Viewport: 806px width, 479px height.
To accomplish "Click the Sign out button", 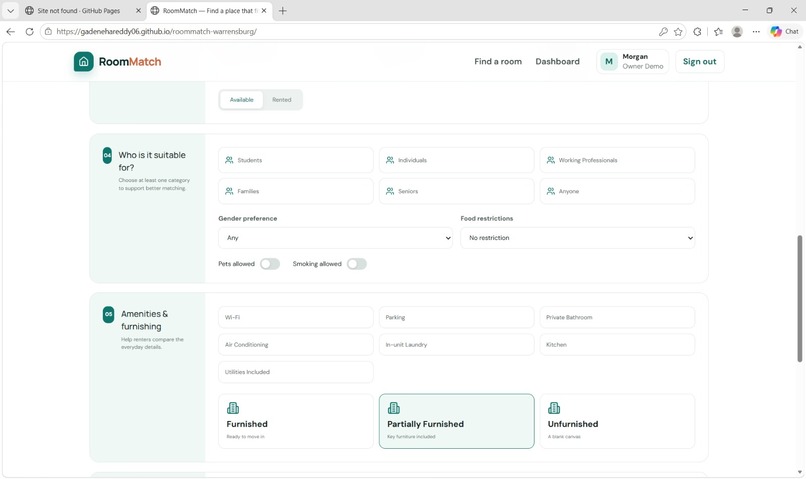I will (x=699, y=62).
